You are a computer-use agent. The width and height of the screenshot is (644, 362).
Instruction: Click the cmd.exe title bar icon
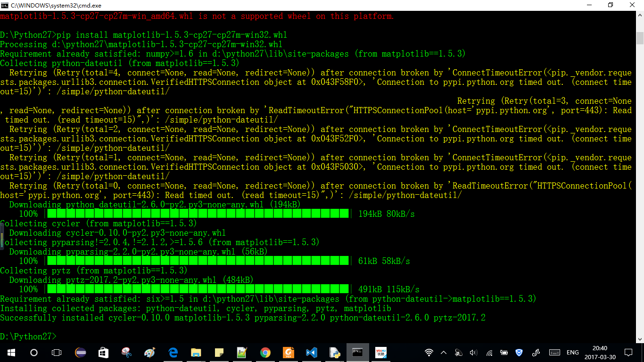click(x=5, y=5)
